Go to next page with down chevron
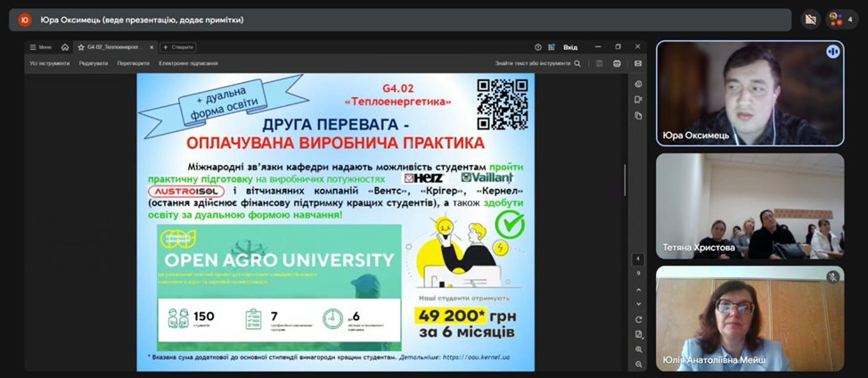This screenshot has width=868, height=378. click(638, 304)
